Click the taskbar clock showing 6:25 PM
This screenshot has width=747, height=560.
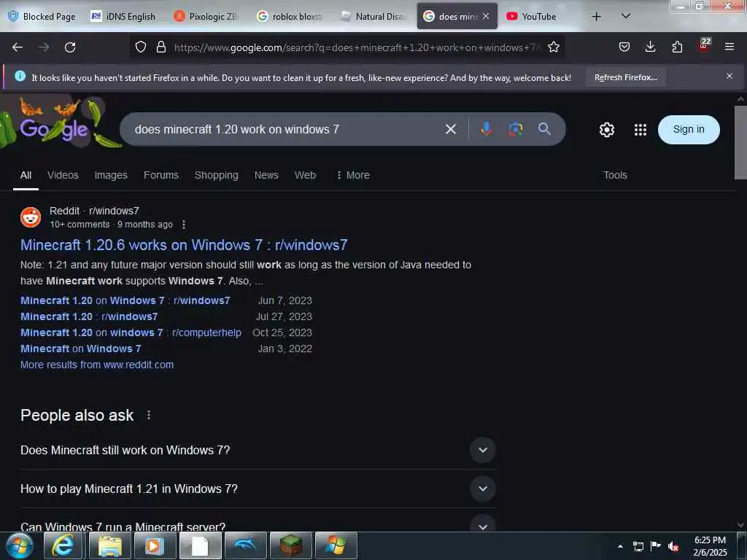[710, 546]
